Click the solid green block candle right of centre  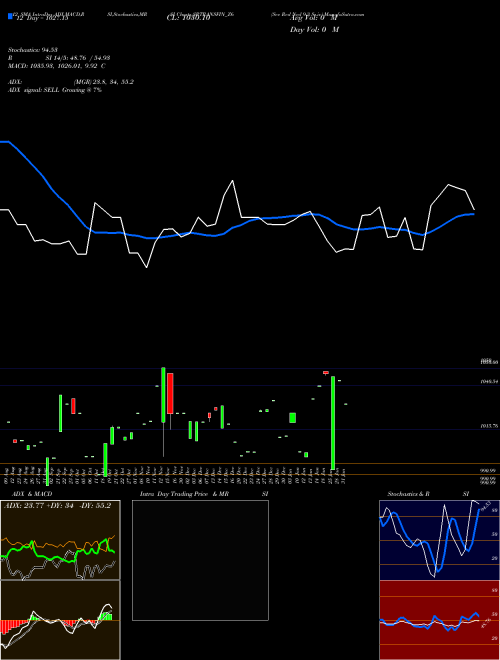coord(293,418)
